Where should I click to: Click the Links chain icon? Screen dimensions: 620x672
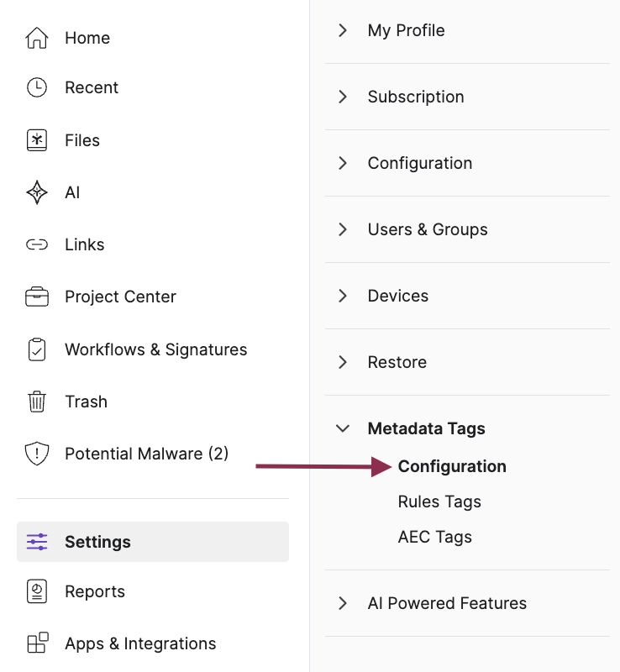[37, 244]
